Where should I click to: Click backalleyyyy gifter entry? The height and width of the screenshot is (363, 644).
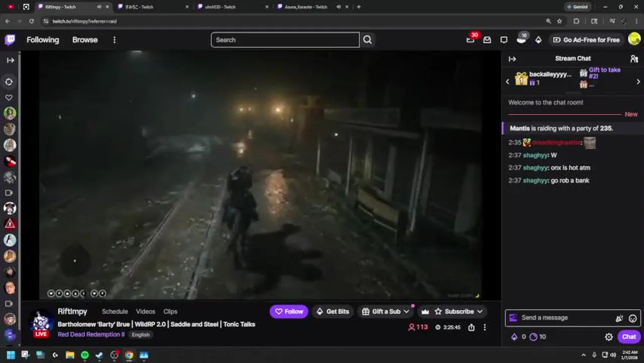click(543, 78)
